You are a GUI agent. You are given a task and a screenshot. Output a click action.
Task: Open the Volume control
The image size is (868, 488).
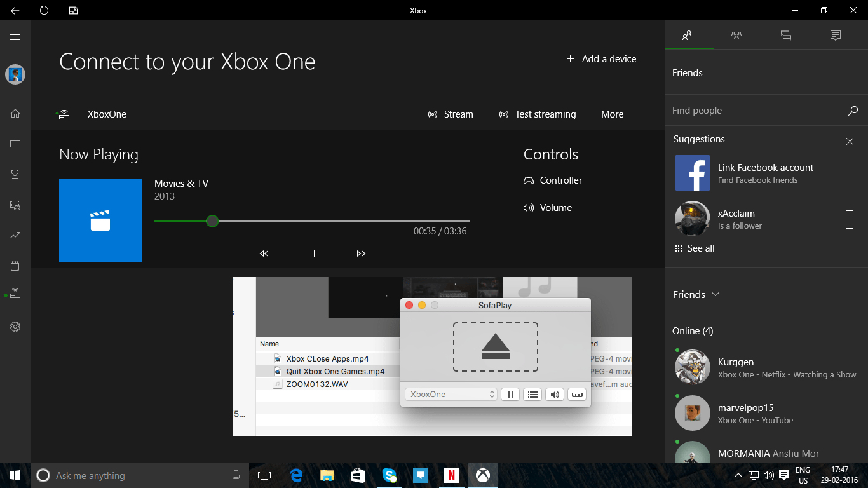pos(548,208)
